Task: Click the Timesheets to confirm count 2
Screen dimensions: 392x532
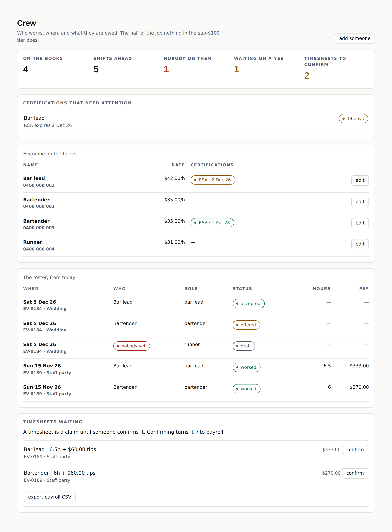Action: 307,76
